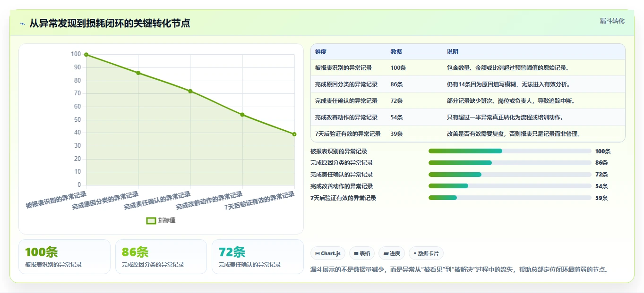Click x-axis label 完成改善动作的异常记录 under chart
Image resolution: width=644 pixels, height=293 pixels.
click(209, 201)
